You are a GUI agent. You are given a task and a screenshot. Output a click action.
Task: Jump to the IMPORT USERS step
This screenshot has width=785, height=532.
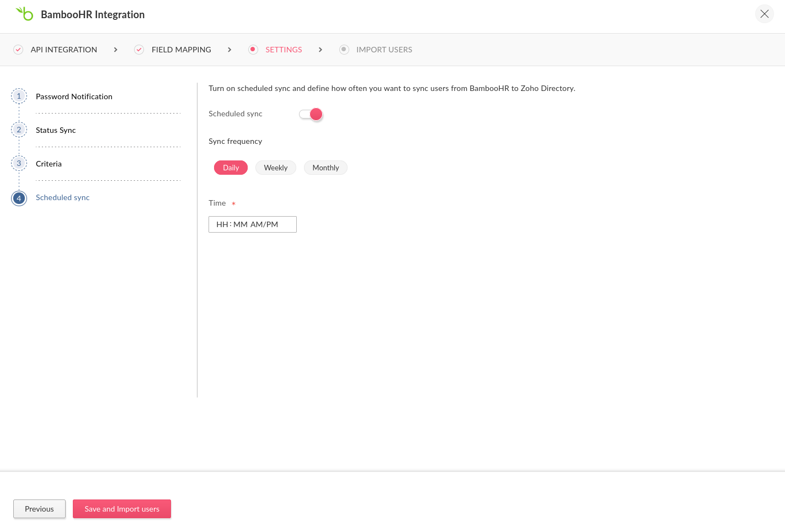(384, 50)
